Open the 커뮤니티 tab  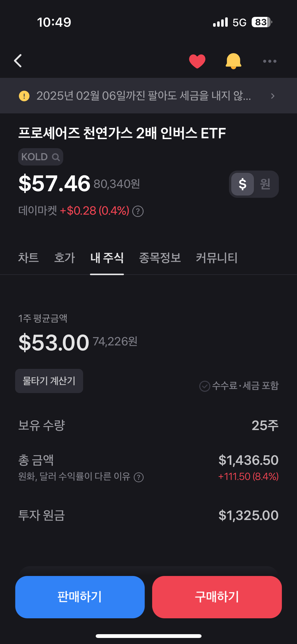click(x=217, y=258)
